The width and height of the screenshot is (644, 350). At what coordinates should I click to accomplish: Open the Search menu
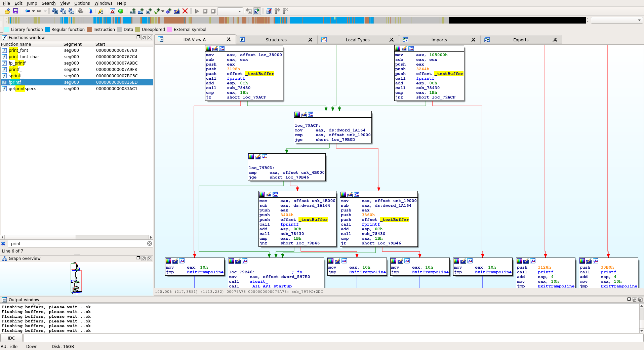[x=49, y=3]
